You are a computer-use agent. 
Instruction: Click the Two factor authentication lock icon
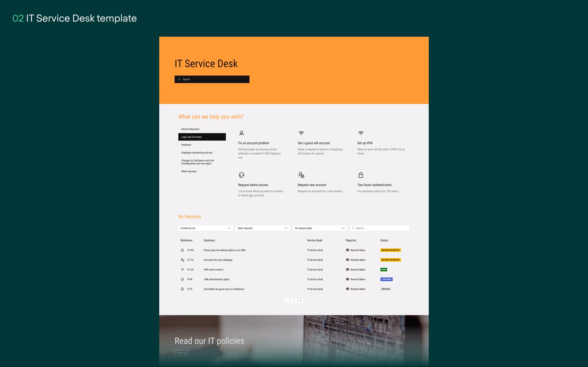coord(361,175)
